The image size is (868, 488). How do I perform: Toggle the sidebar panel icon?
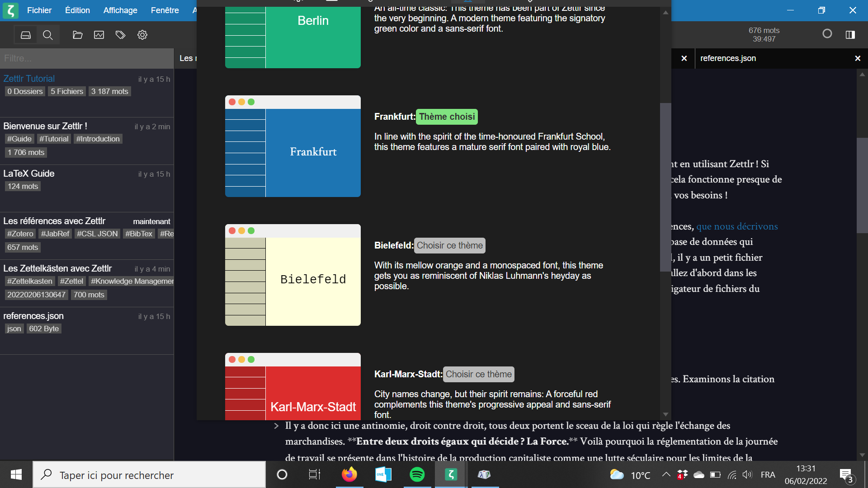850,35
